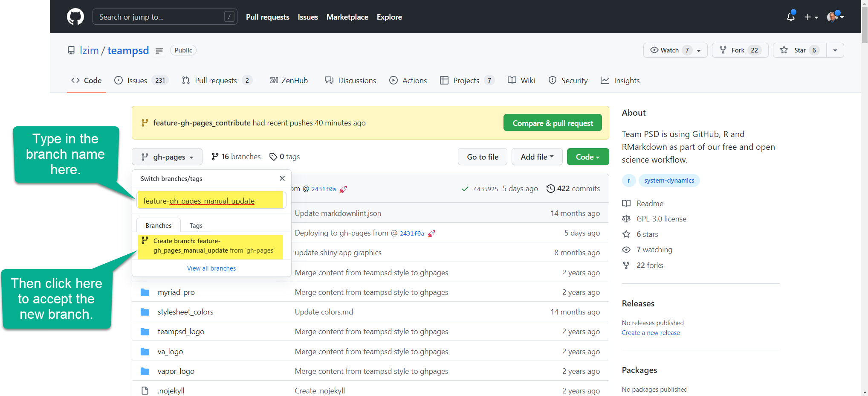
Task: Open the Security tab
Action: pyautogui.click(x=568, y=80)
